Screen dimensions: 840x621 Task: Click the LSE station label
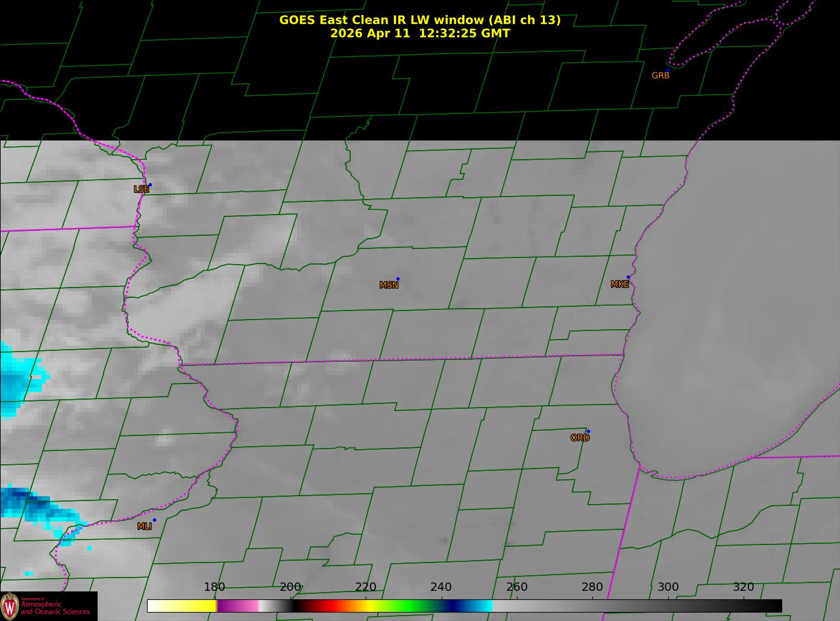141,189
